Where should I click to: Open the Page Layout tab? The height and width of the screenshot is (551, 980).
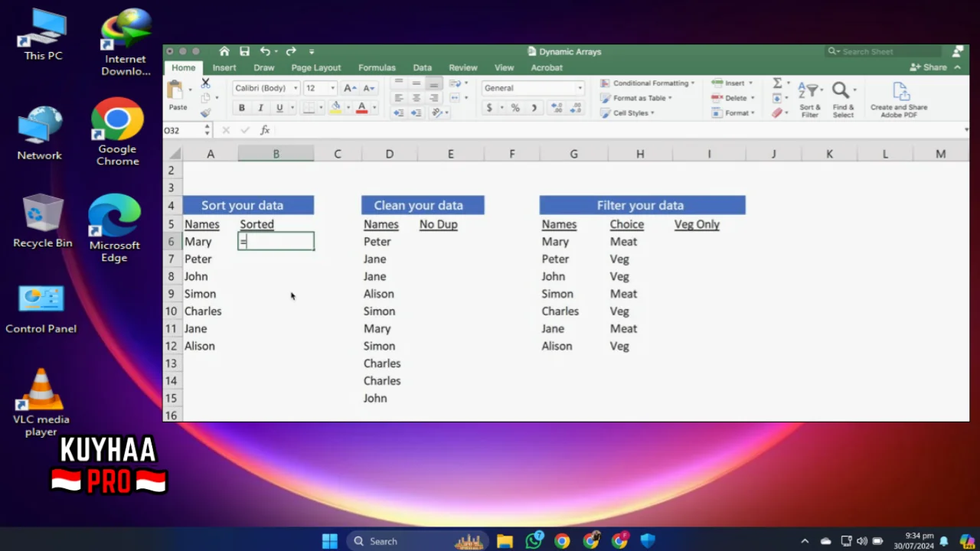pos(316,67)
